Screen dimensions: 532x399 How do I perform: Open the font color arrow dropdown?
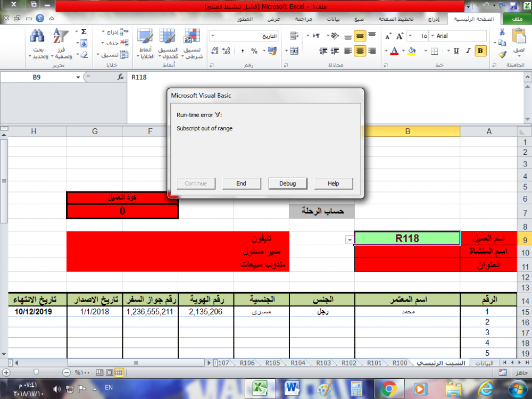pyautogui.click(x=386, y=51)
